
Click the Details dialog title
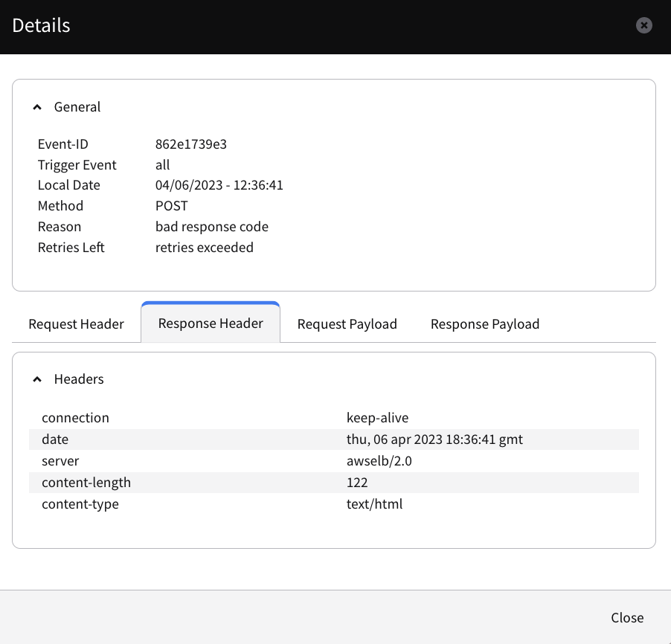point(41,25)
